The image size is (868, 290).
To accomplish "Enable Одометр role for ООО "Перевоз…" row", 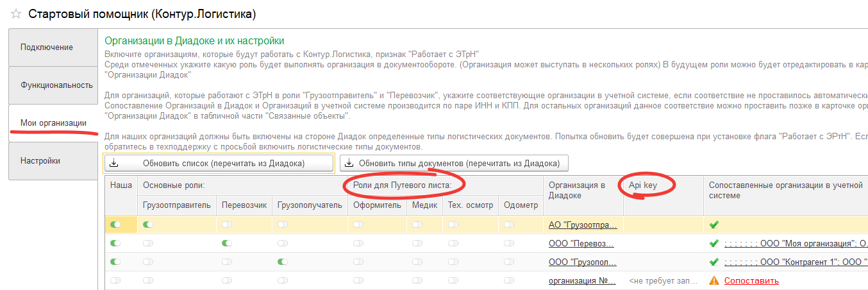I will point(510,244).
